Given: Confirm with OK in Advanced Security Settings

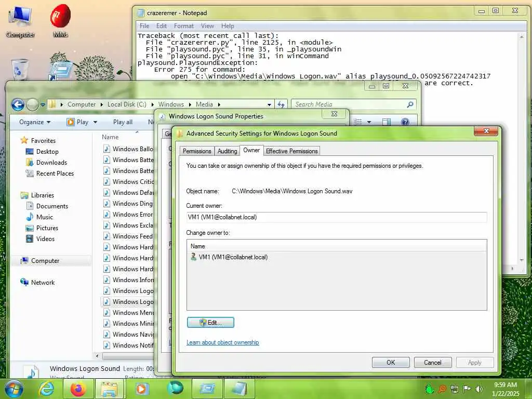Looking at the screenshot, I should (391, 362).
